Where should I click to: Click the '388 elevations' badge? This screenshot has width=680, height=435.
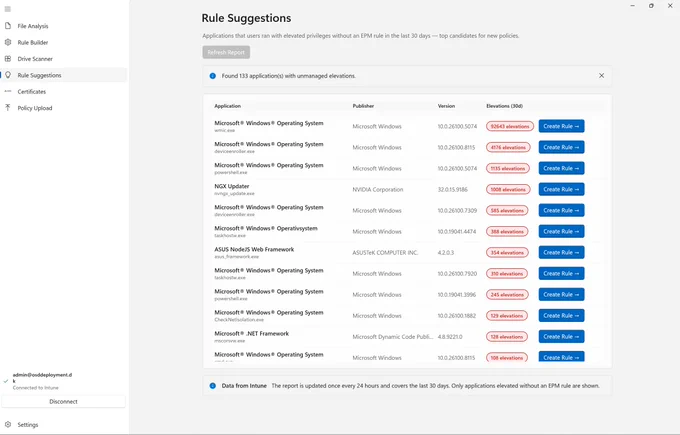coord(507,232)
